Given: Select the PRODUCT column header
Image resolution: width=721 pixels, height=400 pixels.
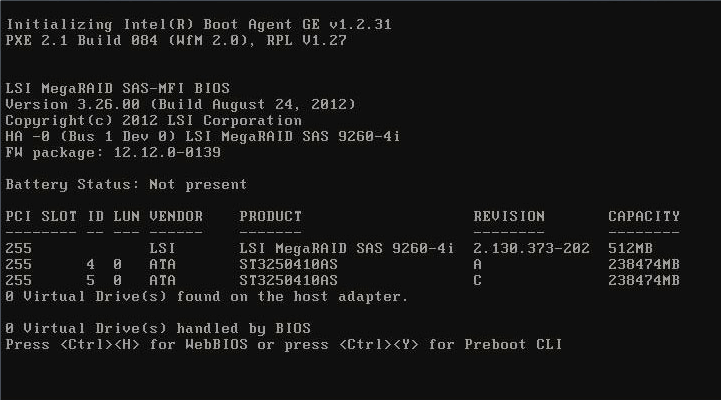Looking at the screenshot, I should [270, 216].
